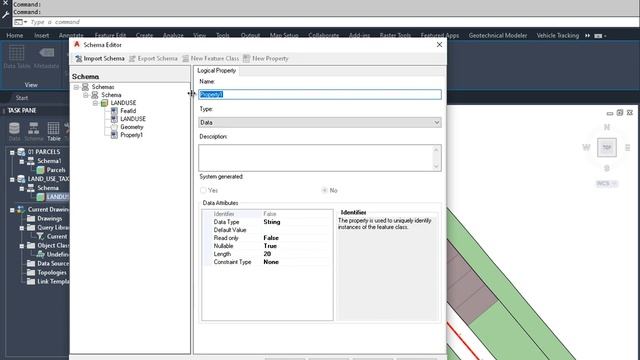Viewport: 640px width, 360px height.
Task: Click the LANDUSE feature class icon
Action: click(x=104, y=103)
